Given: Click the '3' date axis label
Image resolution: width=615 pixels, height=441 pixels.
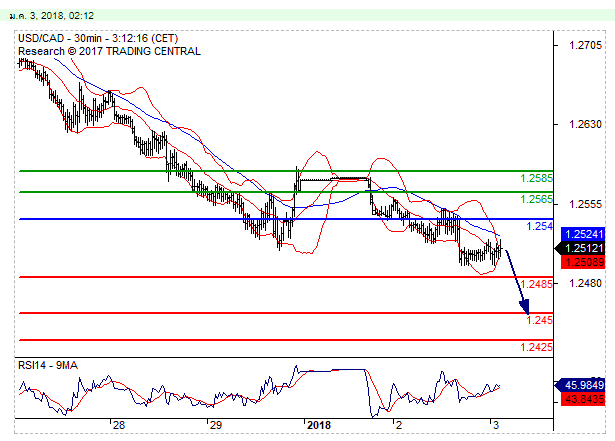Looking at the screenshot, I should (x=496, y=425).
